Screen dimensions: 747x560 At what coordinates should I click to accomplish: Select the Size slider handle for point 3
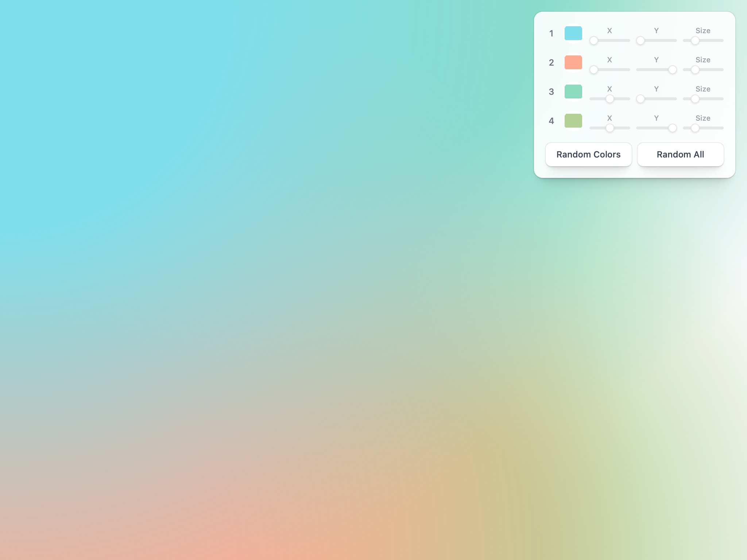click(695, 99)
